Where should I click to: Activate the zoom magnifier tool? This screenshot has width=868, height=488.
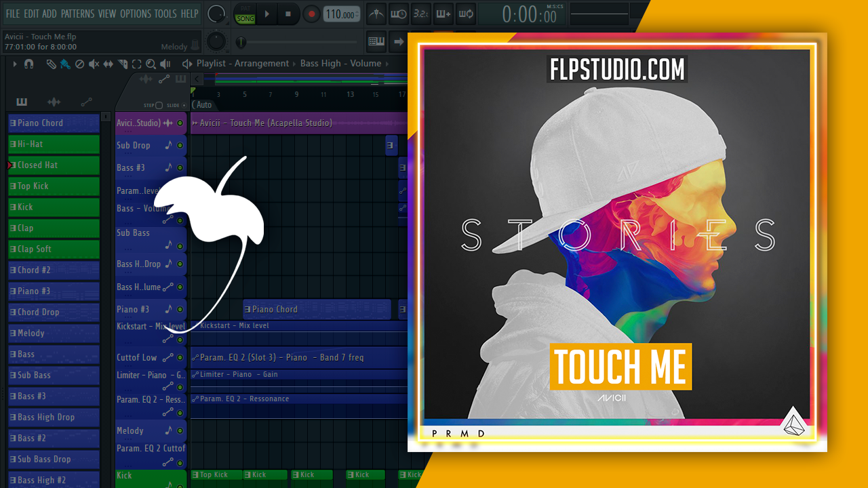151,64
